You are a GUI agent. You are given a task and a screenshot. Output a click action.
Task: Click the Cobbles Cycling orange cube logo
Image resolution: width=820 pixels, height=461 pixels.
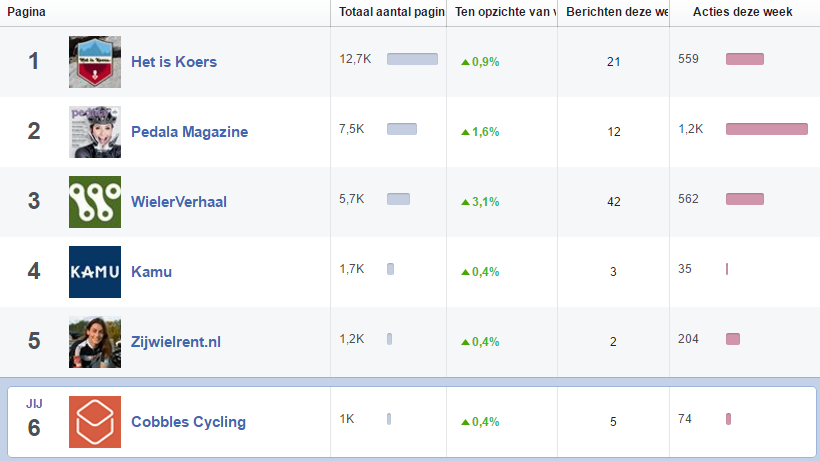[95, 422]
